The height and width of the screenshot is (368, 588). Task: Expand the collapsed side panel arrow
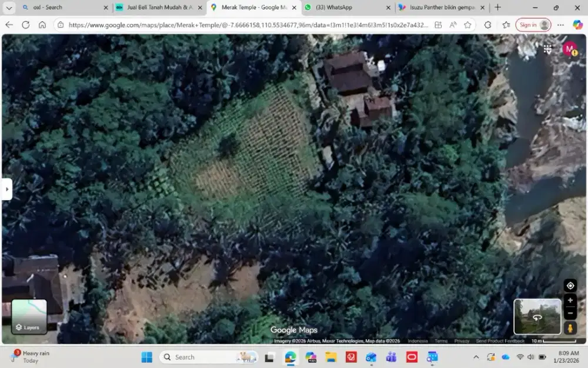pos(6,189)
